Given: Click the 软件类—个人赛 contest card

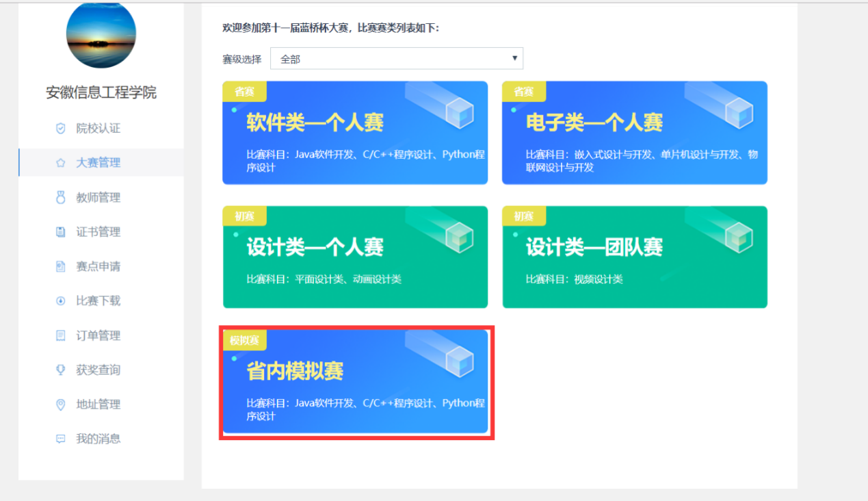Looking at the screenshot, I should [355, 133].
